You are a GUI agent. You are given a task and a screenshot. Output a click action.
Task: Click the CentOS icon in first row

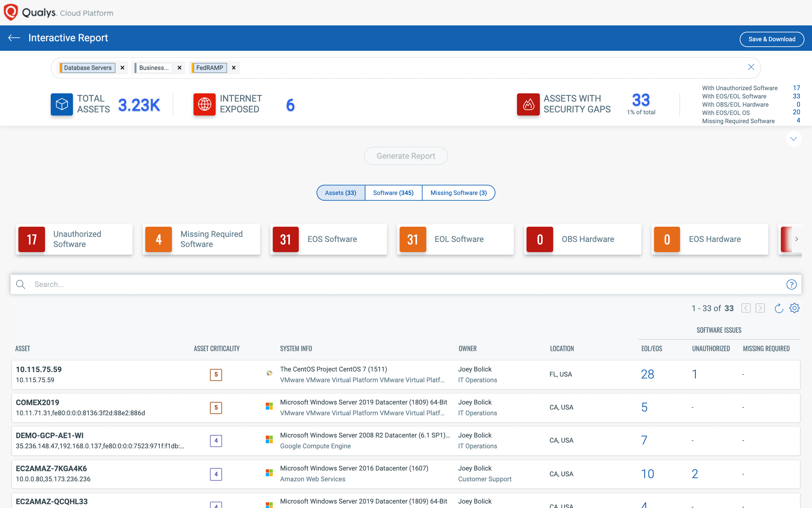click(x=269, y=373)
